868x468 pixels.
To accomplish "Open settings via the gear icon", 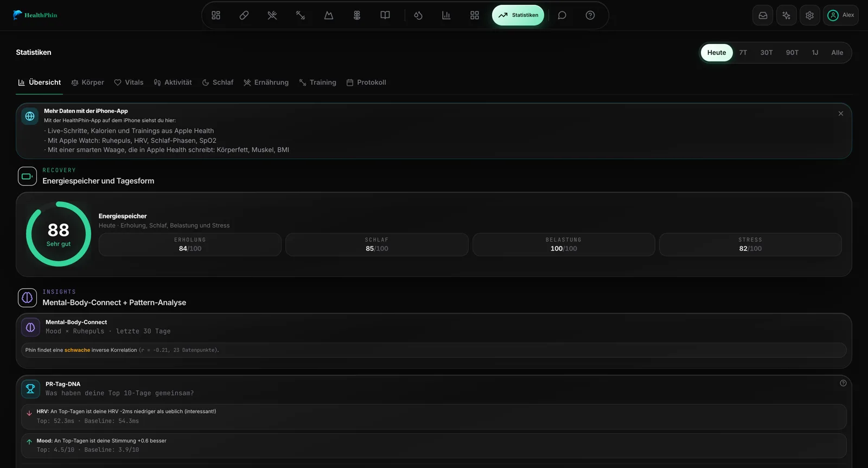I will (809, 15).
